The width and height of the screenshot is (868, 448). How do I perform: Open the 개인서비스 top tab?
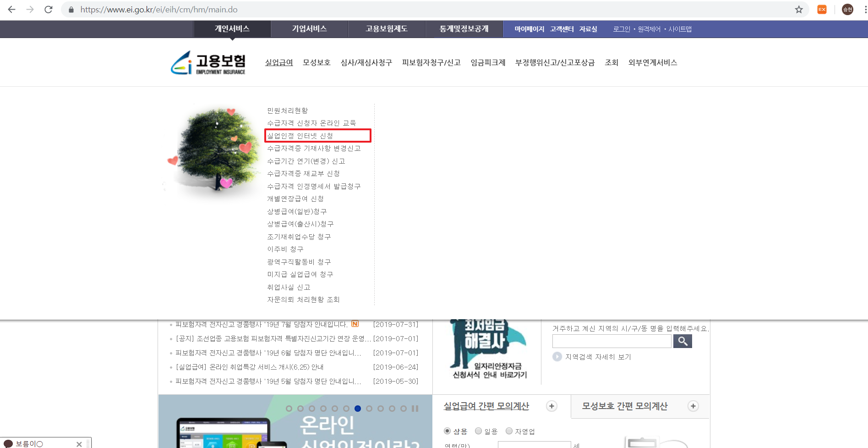232,29
